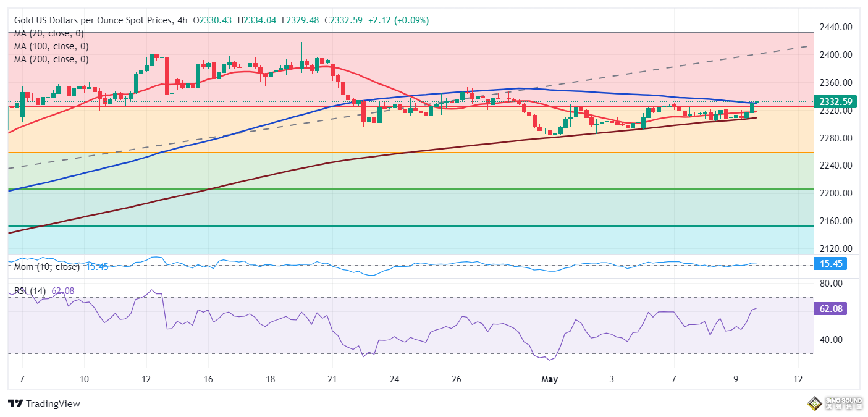Screen dimensions: 868x417
Task: Click the green 2332.59 current price badge
Action: tap(831, 101)
